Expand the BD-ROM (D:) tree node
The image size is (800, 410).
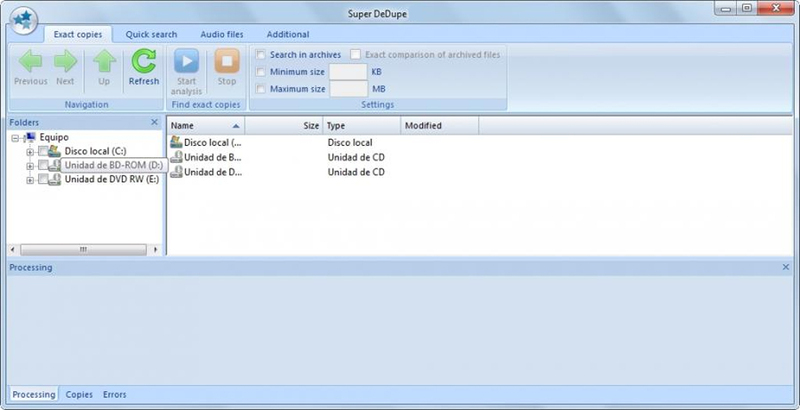click(30, 166)
